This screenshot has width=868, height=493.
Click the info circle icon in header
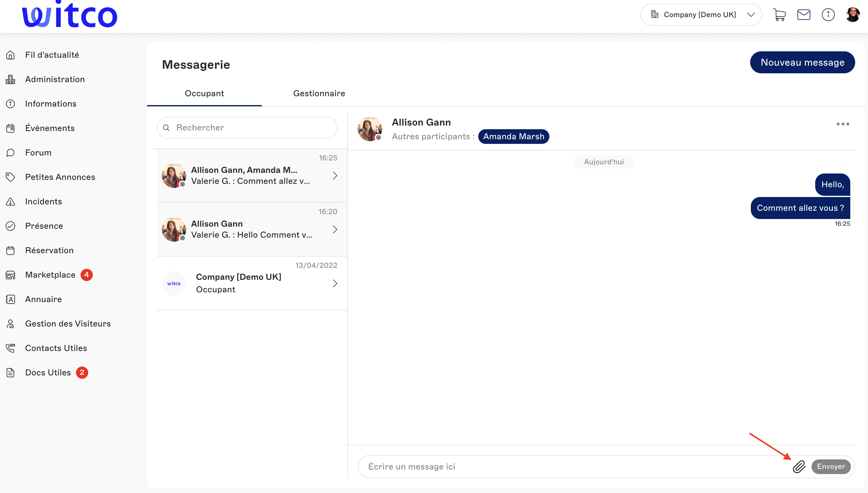tap(828, 15)
